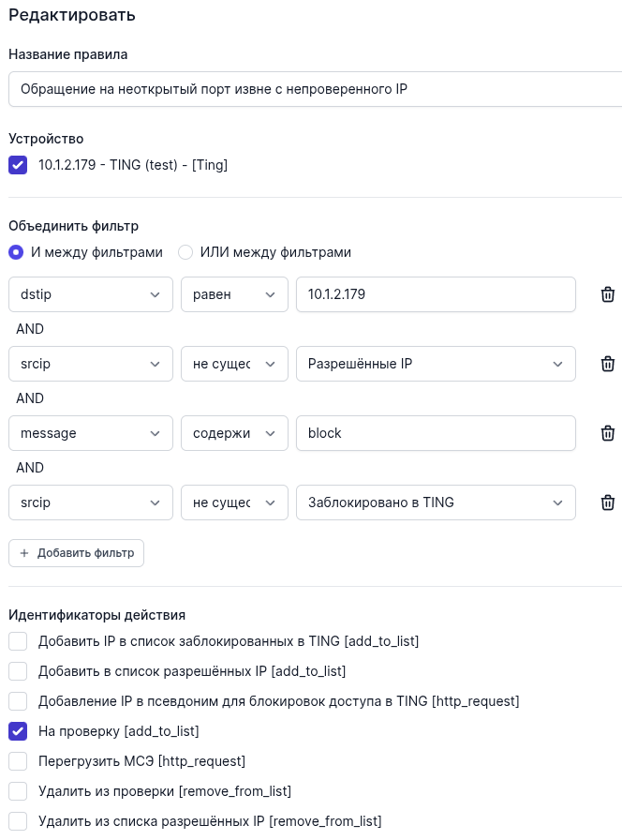Image resolution: width=622 pixels, height=840 pixels.
Task: Click the Добавить фильтр button
Action: click(77, 553)
